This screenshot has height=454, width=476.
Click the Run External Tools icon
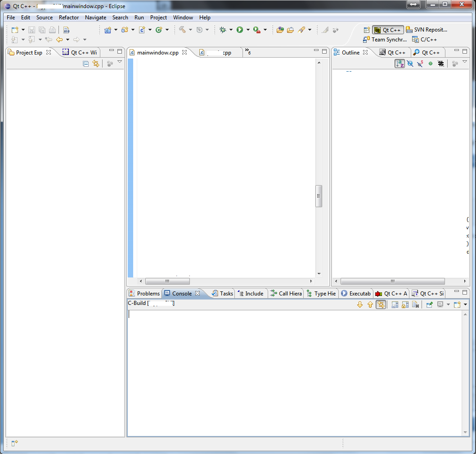click(x=257, y=30)
